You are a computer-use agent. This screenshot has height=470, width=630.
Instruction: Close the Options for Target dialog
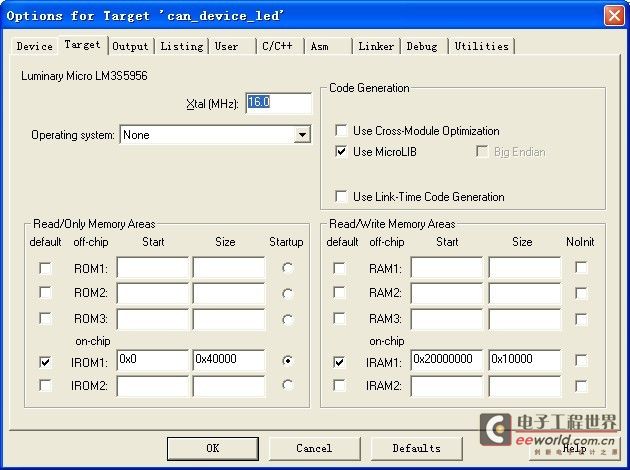click(614, 16)
